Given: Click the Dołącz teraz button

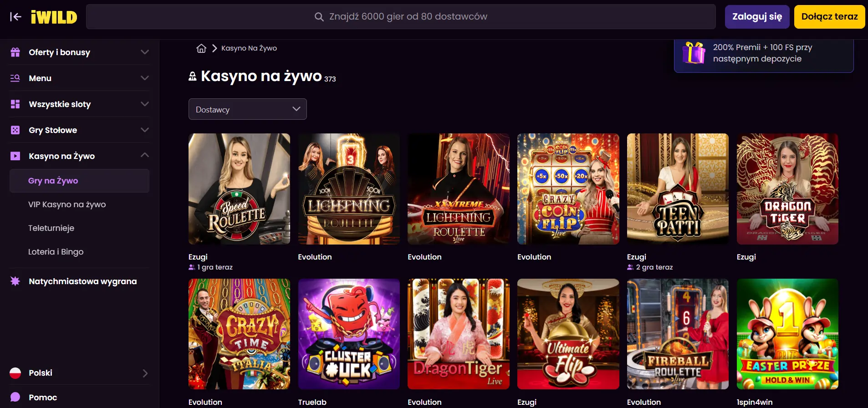Looking at the screenshot, I should 829,17.
